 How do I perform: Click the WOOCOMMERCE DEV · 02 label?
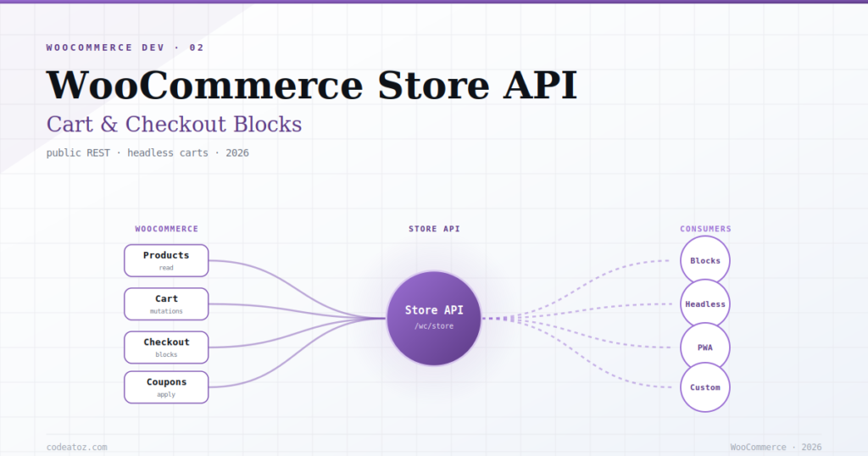(125, 47)
